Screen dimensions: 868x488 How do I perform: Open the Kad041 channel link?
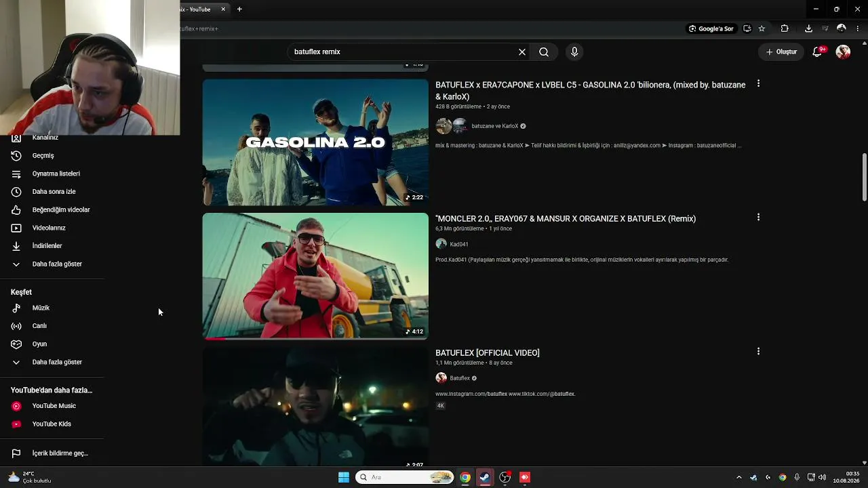coord(459,244)
